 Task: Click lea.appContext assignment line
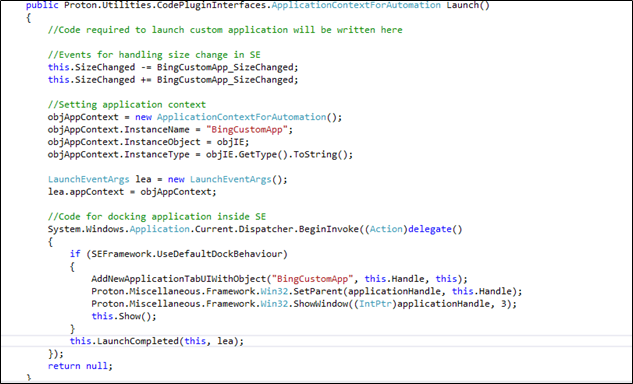[x=132, y=192]
